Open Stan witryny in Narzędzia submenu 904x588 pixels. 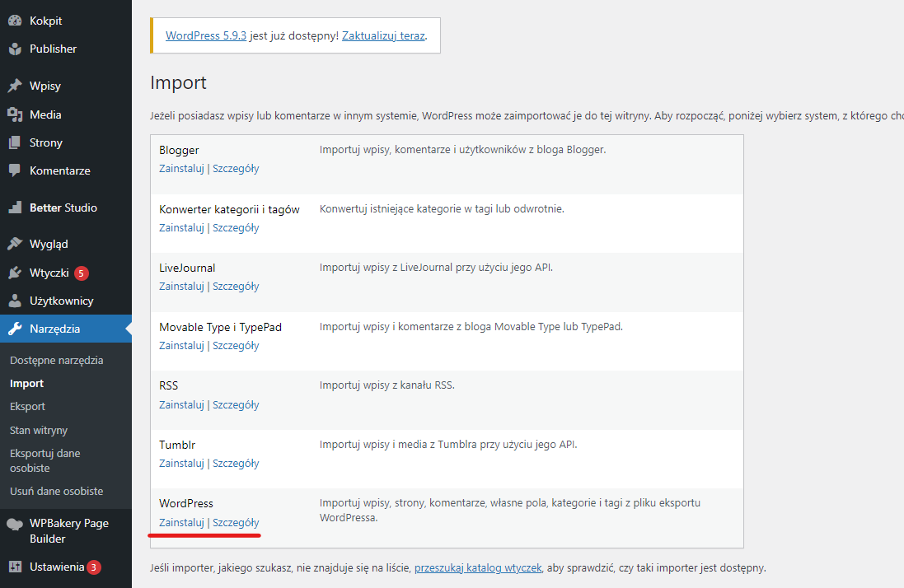point(39,430)
